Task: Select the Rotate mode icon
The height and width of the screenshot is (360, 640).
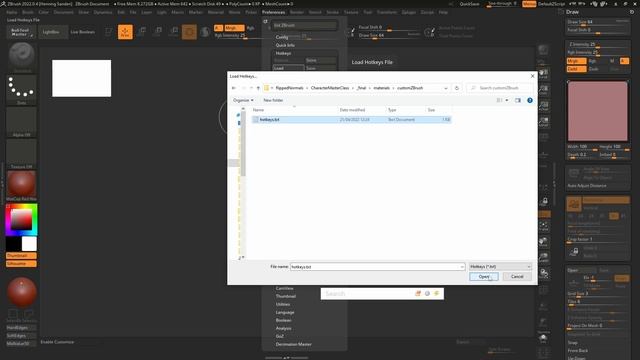Action: 174,32
